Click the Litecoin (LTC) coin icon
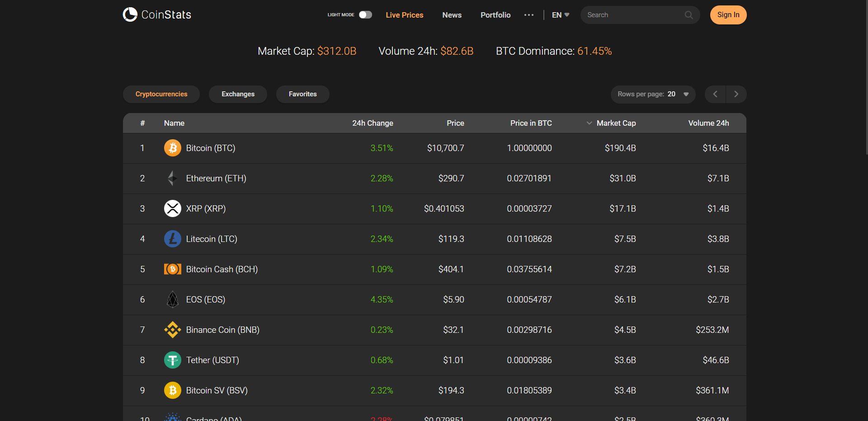 coord(173,239)
